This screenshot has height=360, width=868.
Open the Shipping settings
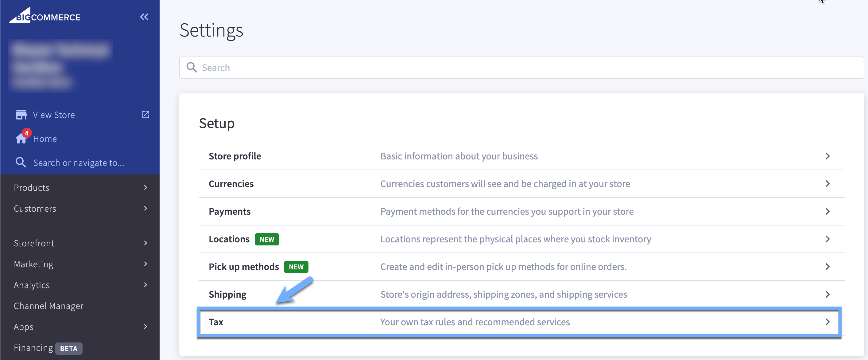(521, 294)
